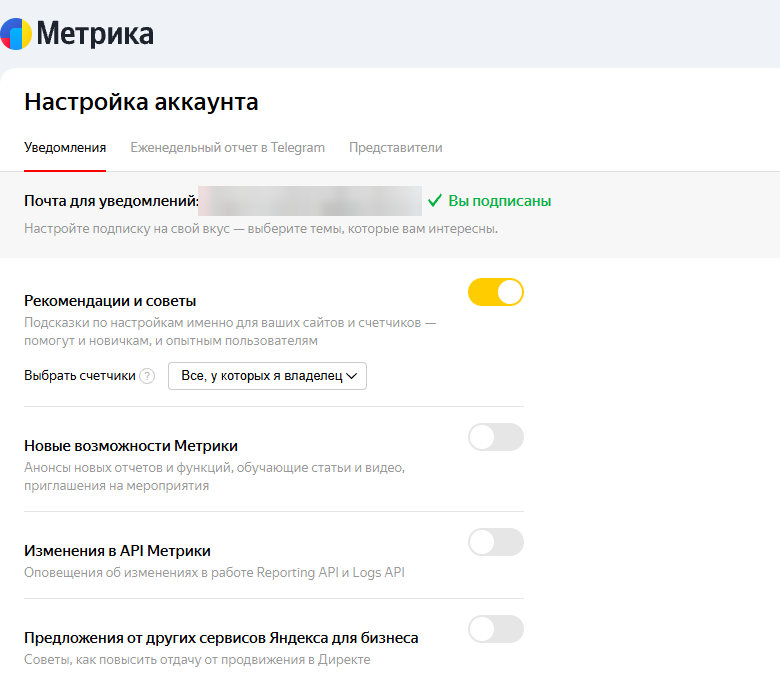
Task: Click the Почта для уведомлений label
Action: tap(111, 200)
